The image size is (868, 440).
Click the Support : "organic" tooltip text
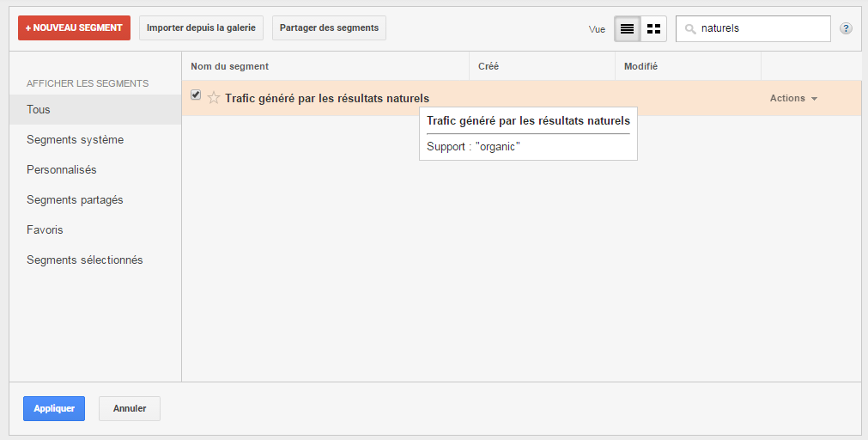tap(473, 147)
